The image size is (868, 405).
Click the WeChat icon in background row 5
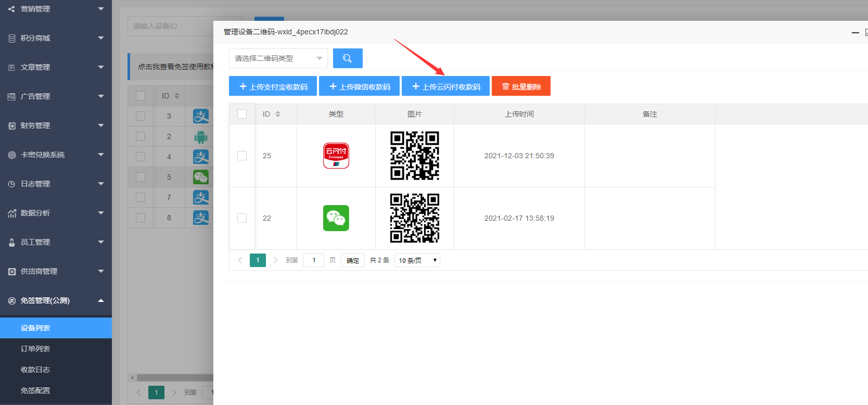click(201, 177)
